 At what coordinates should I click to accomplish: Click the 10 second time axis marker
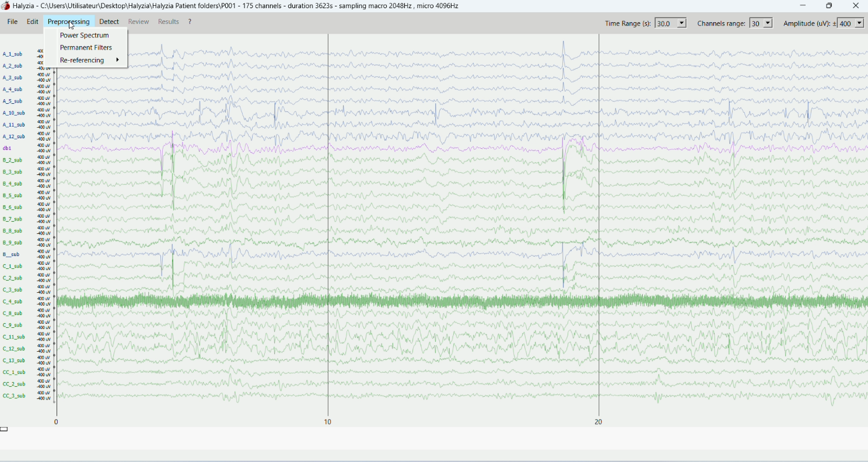328,422
